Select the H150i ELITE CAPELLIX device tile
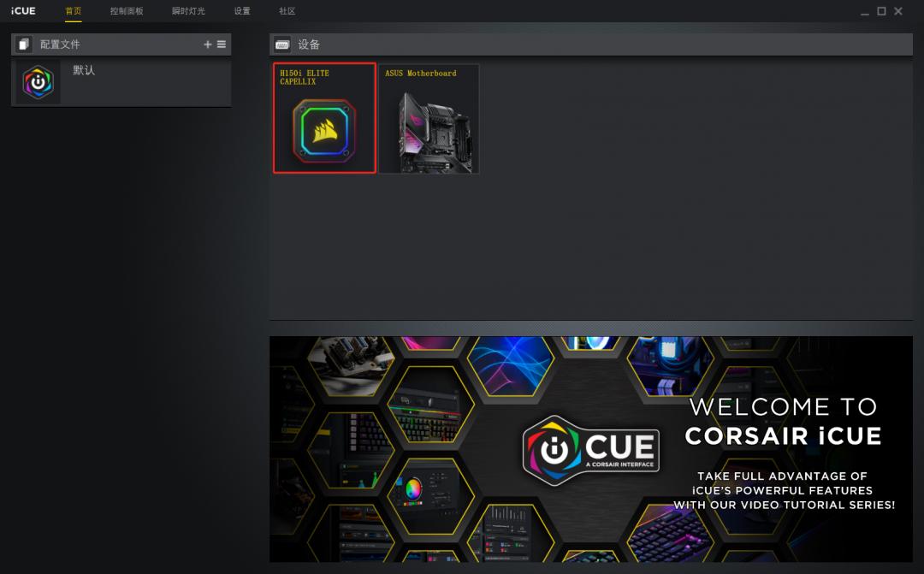Image resolution: width=924 pixels, height=574 pixels. 324,118
